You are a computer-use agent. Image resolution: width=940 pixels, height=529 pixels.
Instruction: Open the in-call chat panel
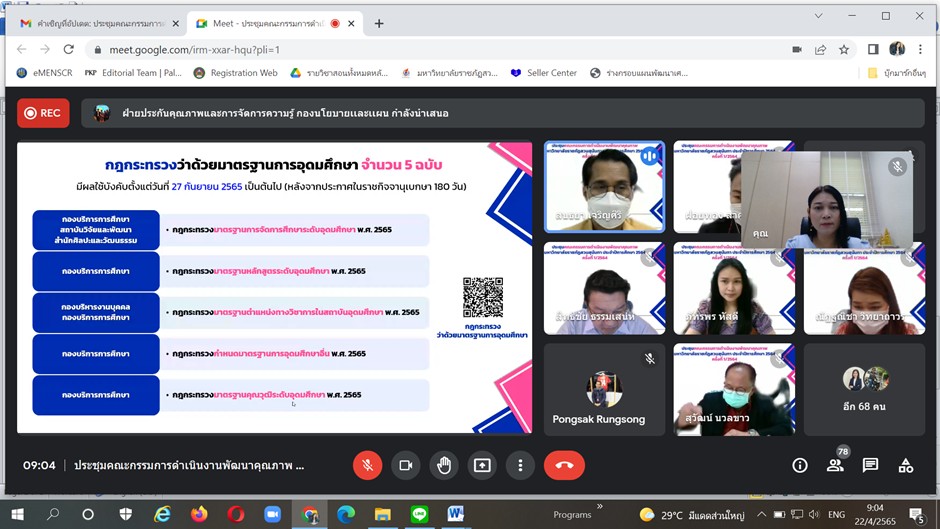point(870,465)
